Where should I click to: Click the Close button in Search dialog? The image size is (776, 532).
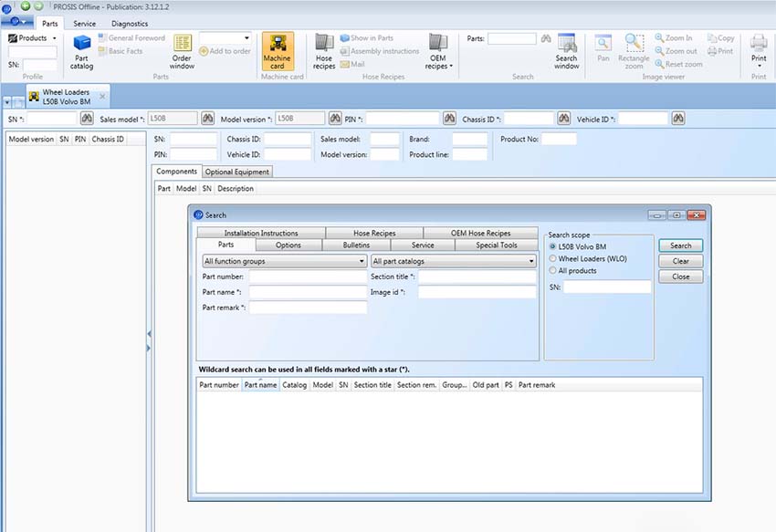tap(681, 276)
